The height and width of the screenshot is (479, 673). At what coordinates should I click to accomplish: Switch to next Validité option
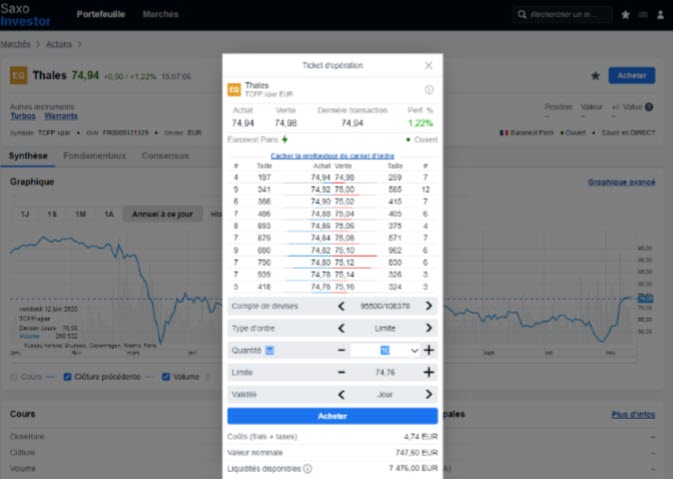point(428,394)
